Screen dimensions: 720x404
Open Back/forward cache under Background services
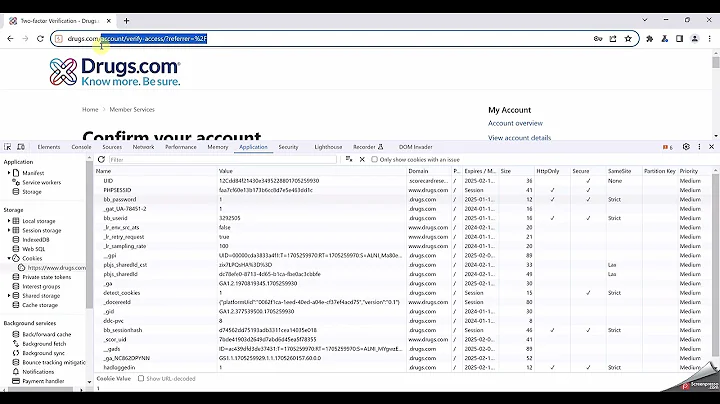coord(46,334)
